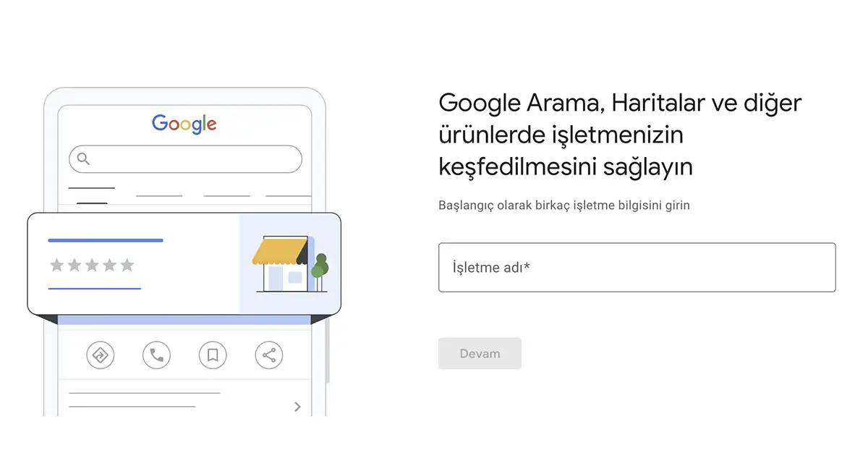Click the long blue title line on the card
This screenshot has width=868, height=456.
point(106,240)
